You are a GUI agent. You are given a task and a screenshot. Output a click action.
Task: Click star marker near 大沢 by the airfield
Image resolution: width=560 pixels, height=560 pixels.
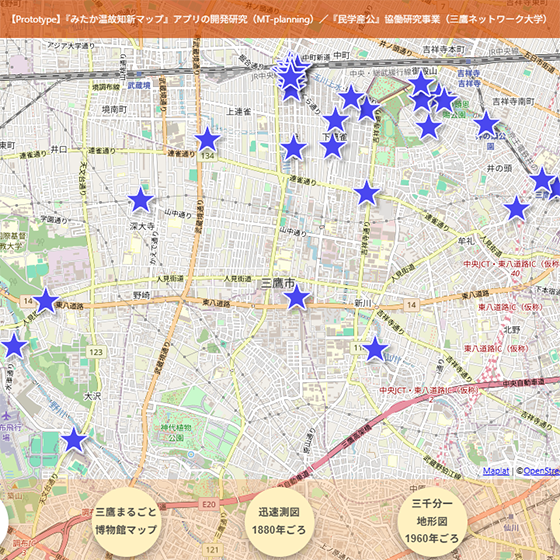pos(74,440)
